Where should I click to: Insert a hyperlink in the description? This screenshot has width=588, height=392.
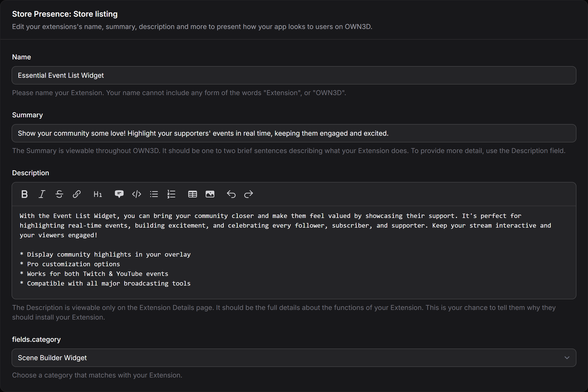(77, 194)
